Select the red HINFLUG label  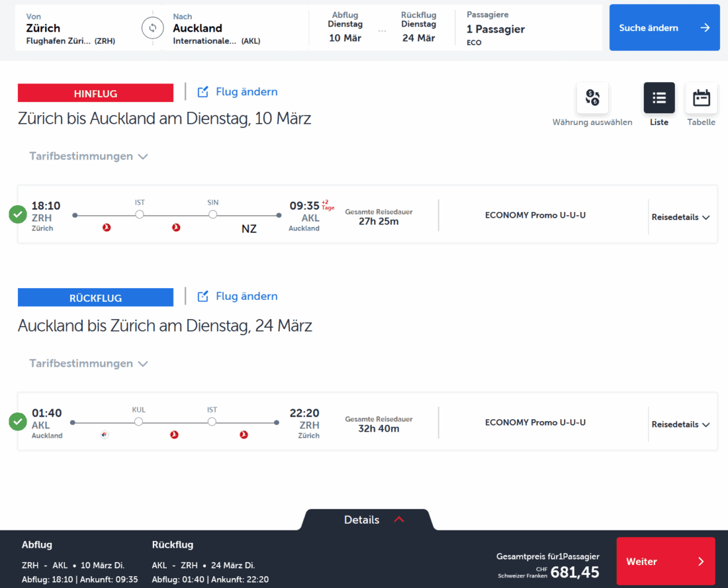coord(95,93)
